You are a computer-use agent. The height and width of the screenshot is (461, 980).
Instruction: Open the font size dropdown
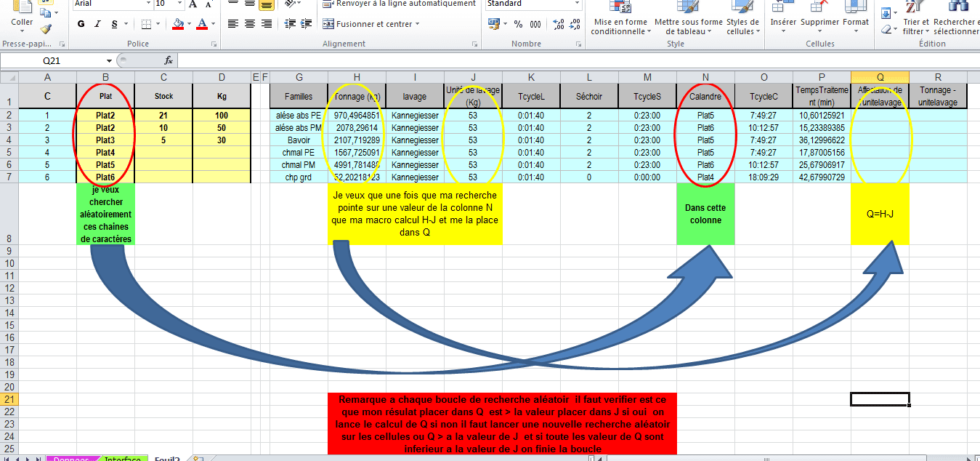[x=179, y=4]
